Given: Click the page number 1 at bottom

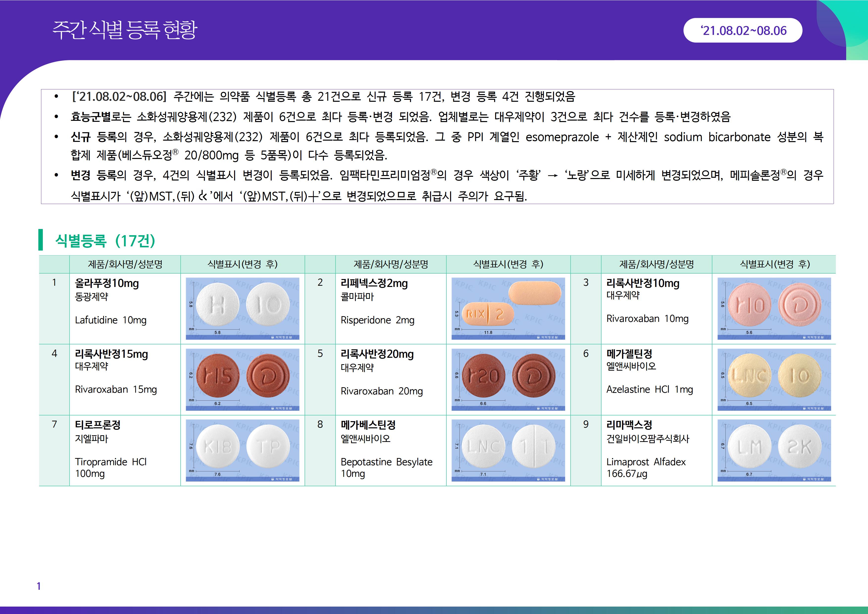Looking at the screenshot, I should 39,586.
